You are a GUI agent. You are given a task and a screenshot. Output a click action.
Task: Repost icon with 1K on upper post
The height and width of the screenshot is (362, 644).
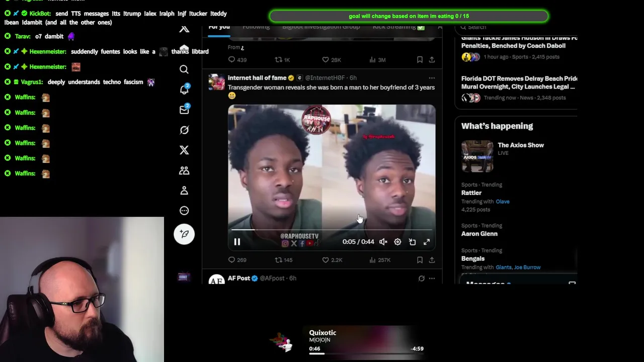282,60
